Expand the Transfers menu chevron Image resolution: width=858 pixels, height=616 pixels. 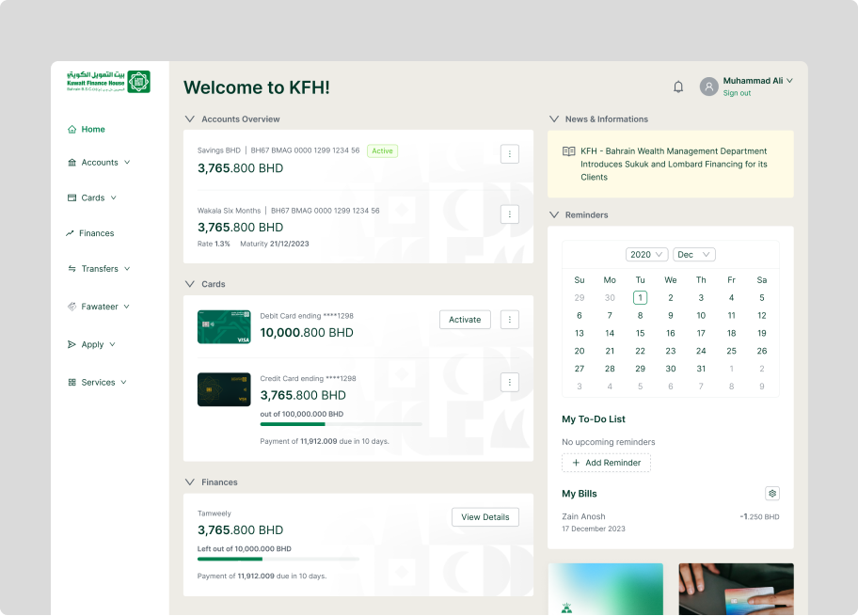127,269
